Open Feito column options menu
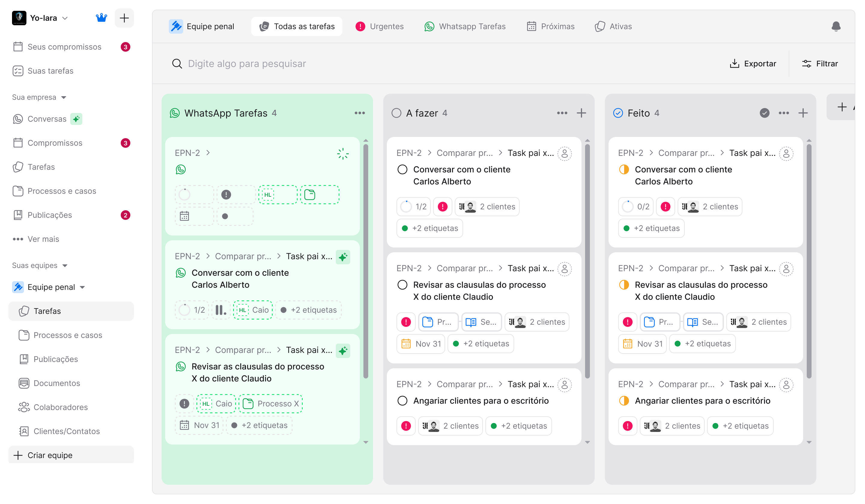The width and height of the screenshot is (865, 504). (784, 113)
